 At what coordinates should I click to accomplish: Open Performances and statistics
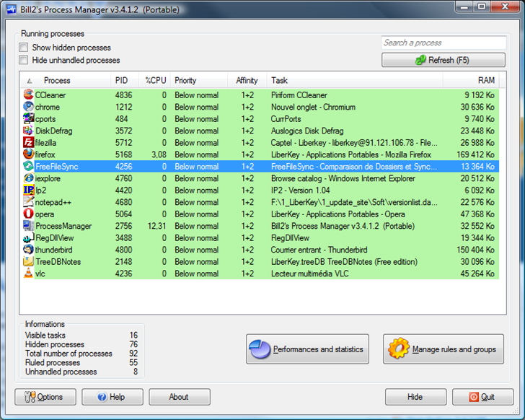click(x=307, y=349)
